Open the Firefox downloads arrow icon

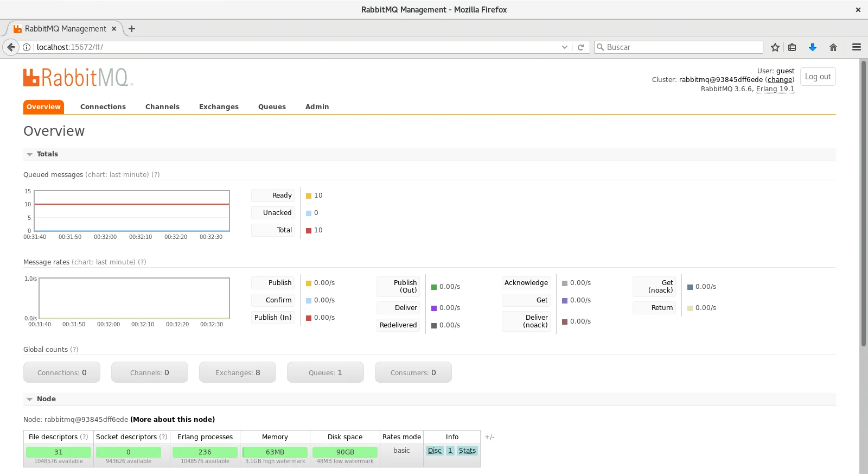(x=812, y=47)
